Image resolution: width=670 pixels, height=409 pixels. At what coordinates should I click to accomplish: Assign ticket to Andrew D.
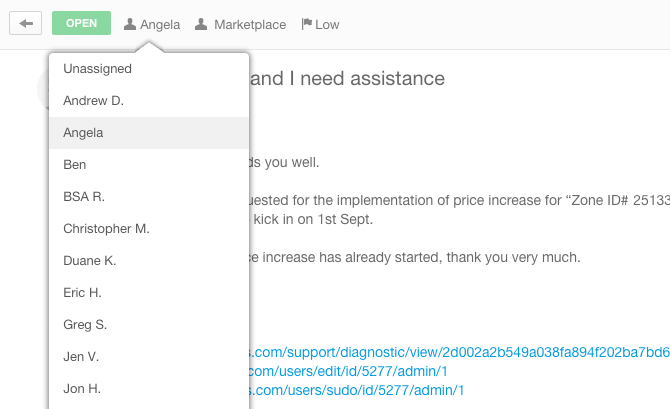149,101
